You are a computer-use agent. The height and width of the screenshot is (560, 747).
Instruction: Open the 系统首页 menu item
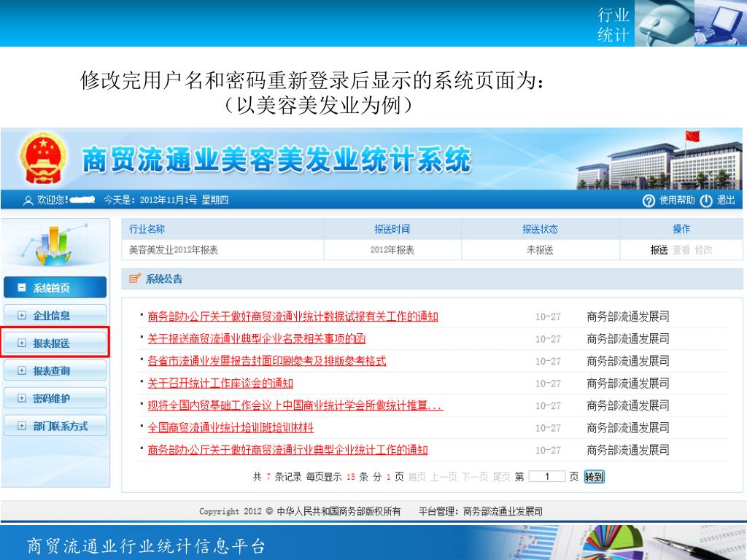click(x=55, y=287)
